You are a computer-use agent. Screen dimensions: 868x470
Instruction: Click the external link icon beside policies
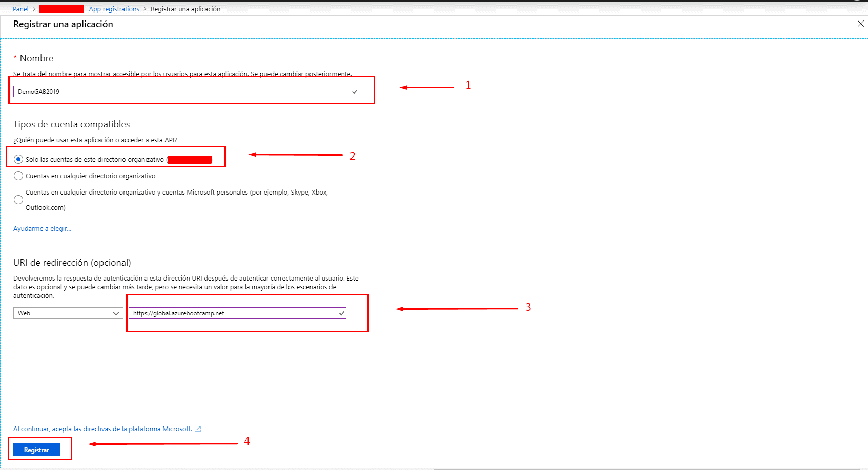click(198, 429)
